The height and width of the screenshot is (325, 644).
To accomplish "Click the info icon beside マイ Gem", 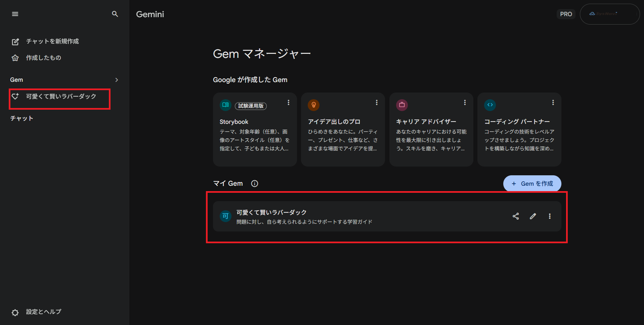I will (x=254, y=184).
